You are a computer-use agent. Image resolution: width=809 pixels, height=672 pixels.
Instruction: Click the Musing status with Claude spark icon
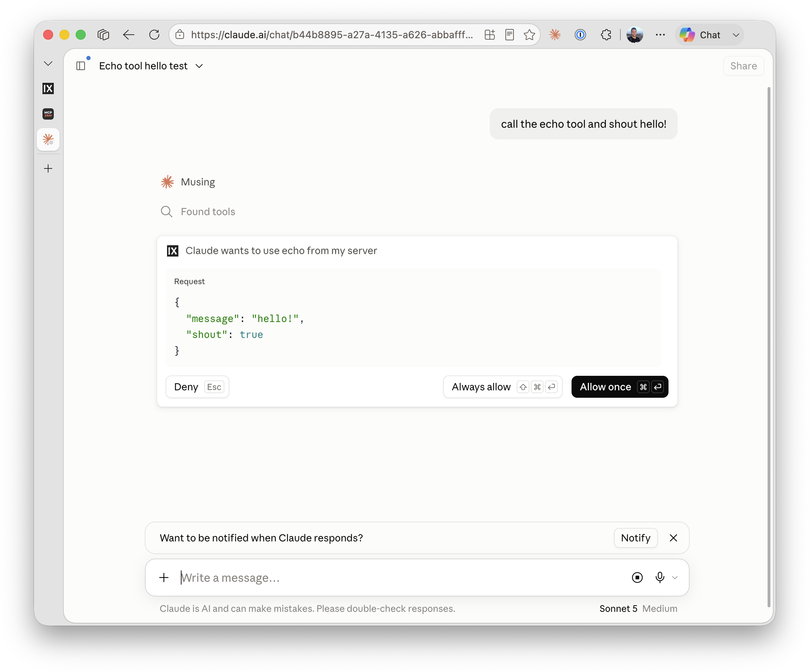click(188, 182)
